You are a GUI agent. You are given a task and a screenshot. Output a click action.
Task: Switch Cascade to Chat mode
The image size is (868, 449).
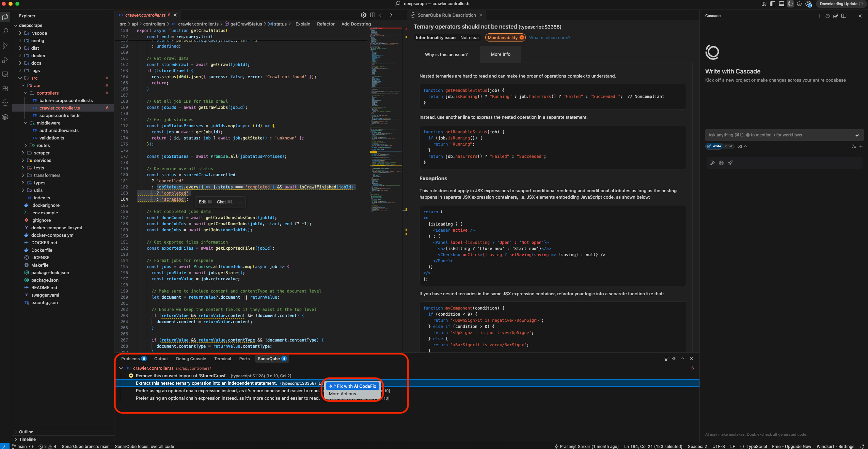[728, 146]
